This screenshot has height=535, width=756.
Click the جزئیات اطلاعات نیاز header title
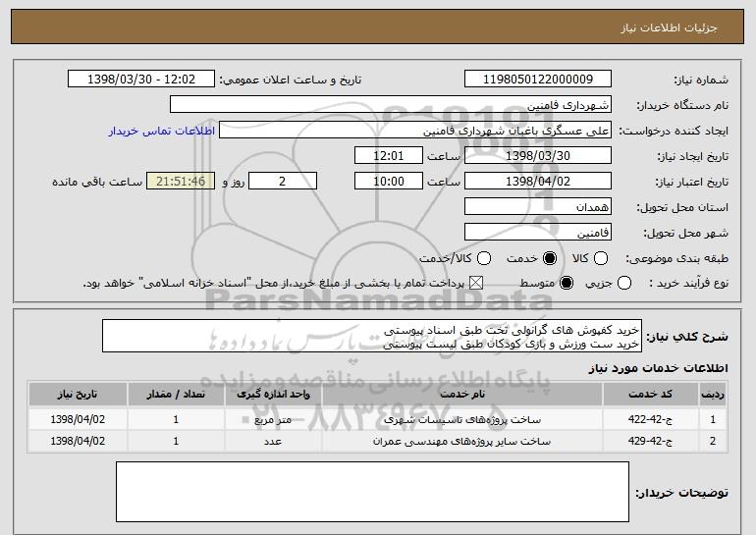669,27
